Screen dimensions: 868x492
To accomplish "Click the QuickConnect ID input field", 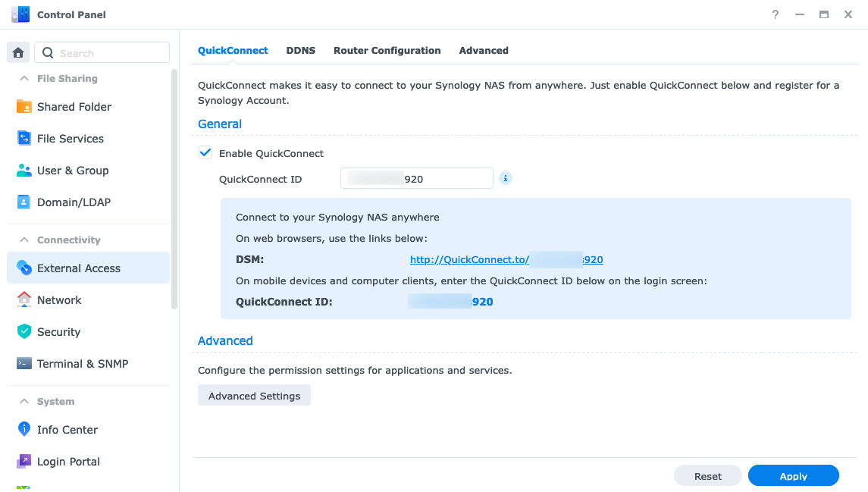I will click(x=416, y=179).
